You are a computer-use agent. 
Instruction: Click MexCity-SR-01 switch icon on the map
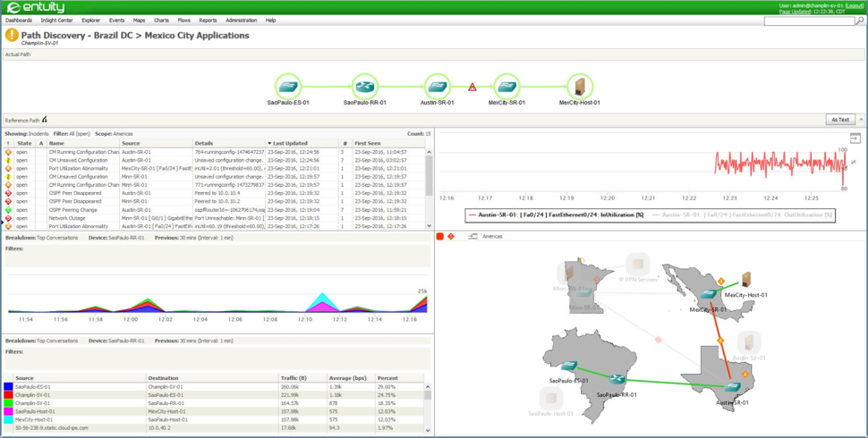click(x=709, y=295)
